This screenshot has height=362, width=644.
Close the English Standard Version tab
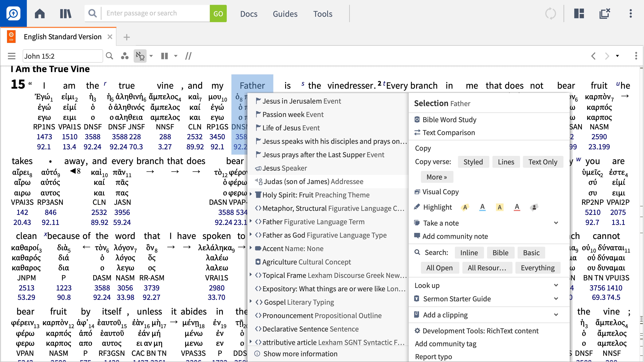click(x=110, y=37)
